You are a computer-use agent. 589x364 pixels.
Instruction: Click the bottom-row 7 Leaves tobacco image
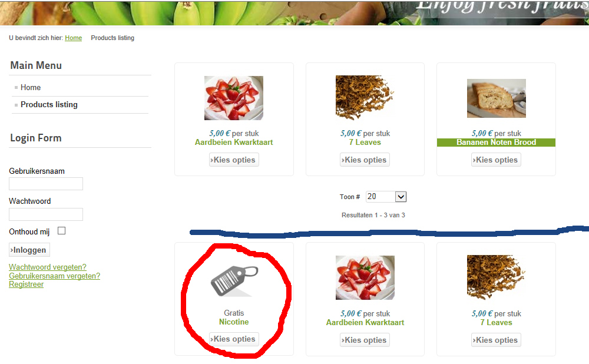coord(496,277)
